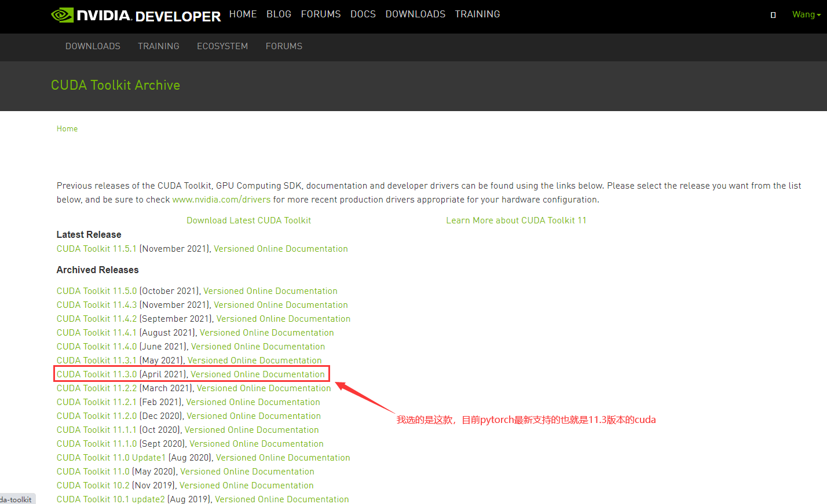Open CUDA Toolkit 11.1.1 link

(97, 430)
